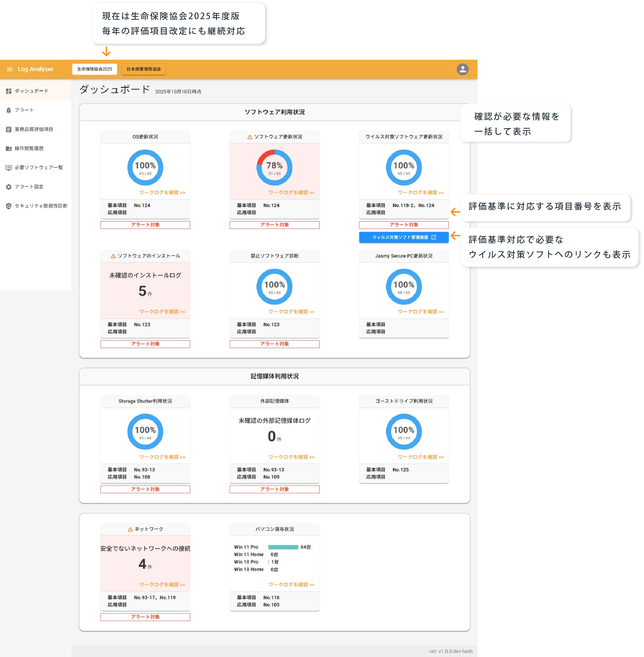Open the hamburger menu beside Log Analyzer

(10, 69)
